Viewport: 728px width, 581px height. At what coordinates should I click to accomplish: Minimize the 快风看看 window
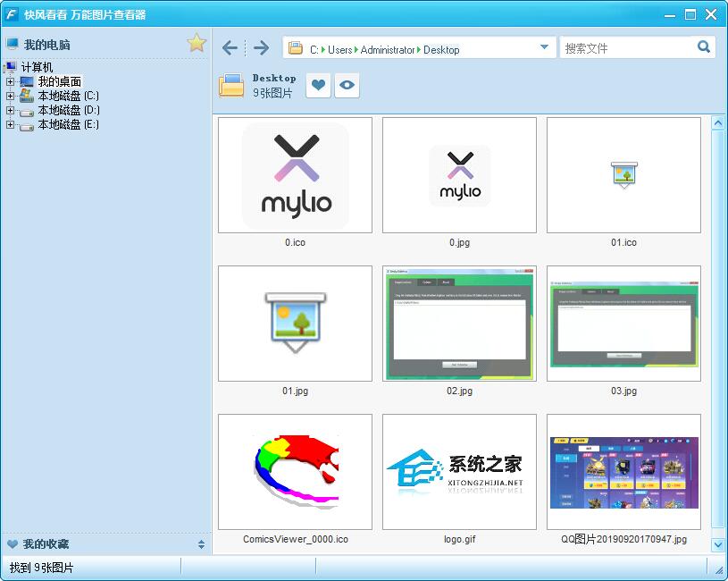[x=670, y=15]
